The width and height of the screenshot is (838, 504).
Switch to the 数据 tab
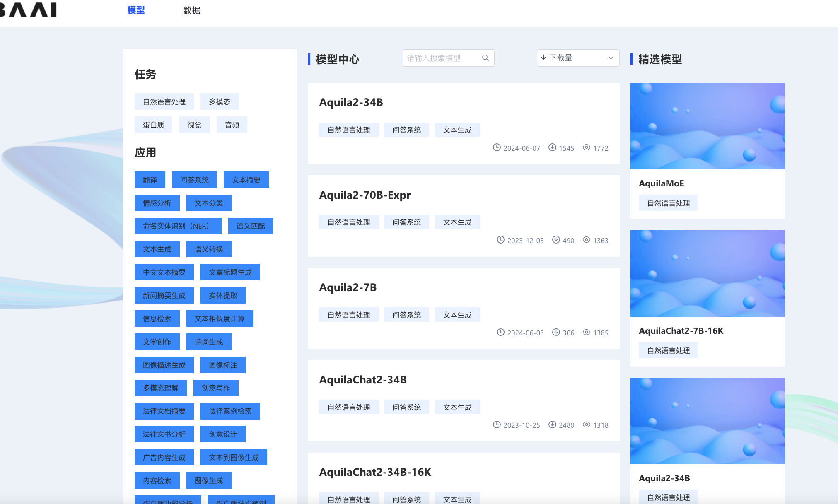click(191, 10)
